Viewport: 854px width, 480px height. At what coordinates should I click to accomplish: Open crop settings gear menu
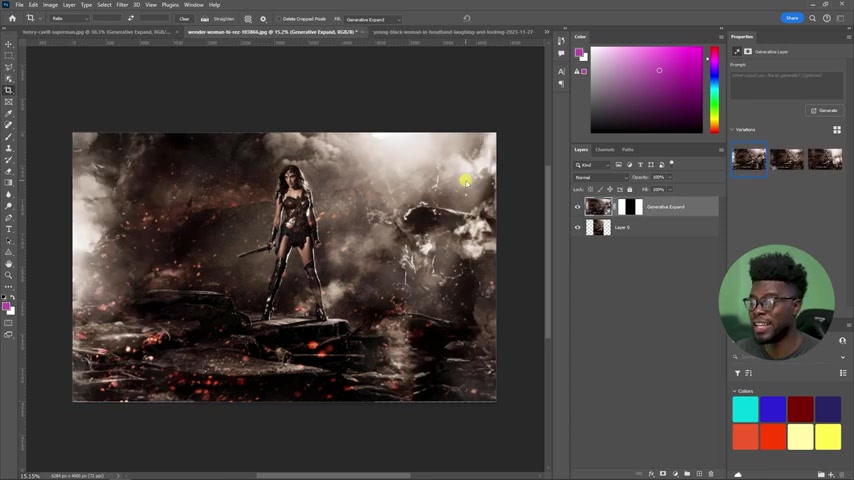[x=263, y=19]
